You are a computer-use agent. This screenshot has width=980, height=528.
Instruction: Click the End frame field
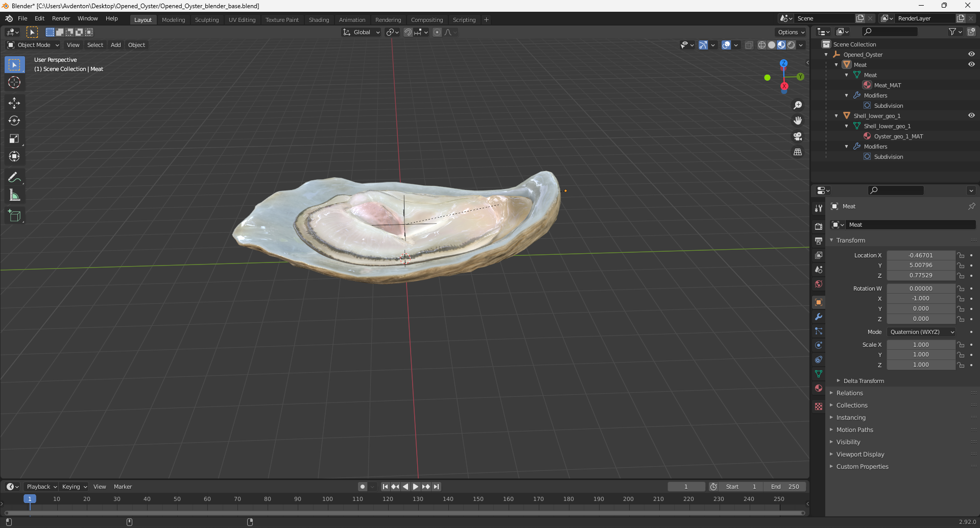click(785, 487)
